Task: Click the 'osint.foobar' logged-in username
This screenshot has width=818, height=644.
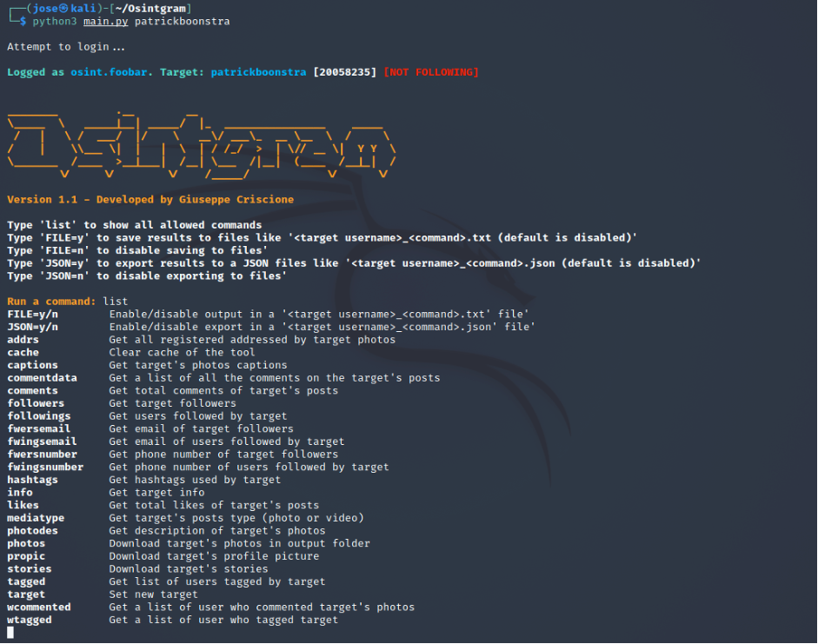Action: click(x=109, y=72)
